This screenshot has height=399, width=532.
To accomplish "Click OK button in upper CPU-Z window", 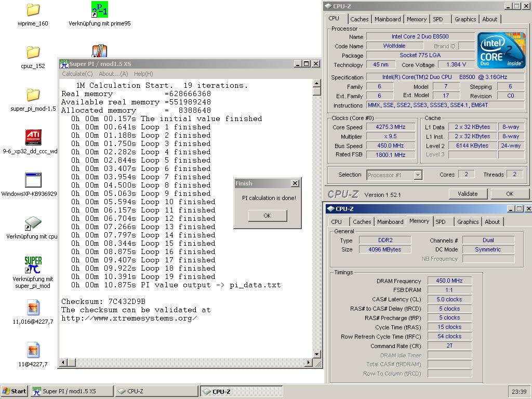I will (x=510, y=194).
